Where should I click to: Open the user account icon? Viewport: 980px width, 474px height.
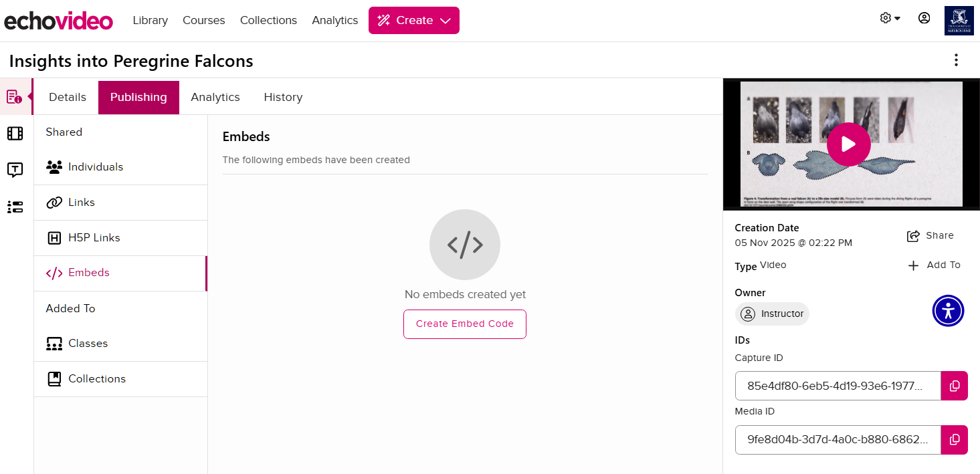(x=924, y=19)
